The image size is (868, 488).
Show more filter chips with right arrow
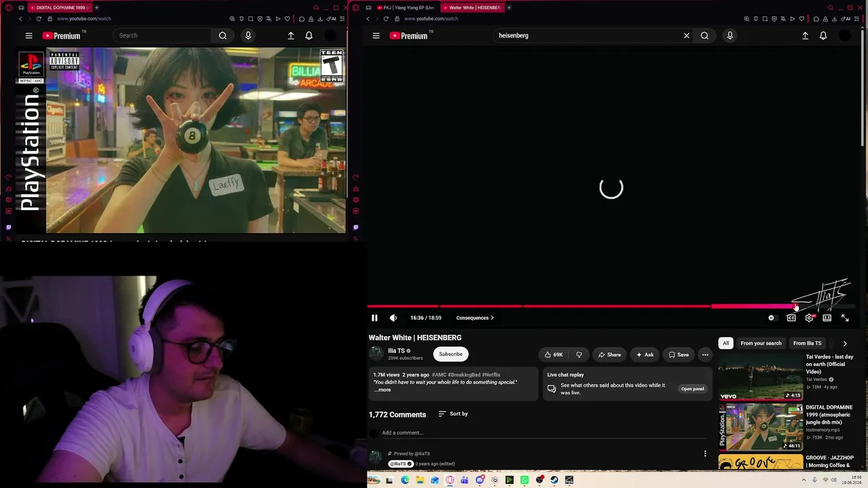pyautogui.click(x=845, y=344)
